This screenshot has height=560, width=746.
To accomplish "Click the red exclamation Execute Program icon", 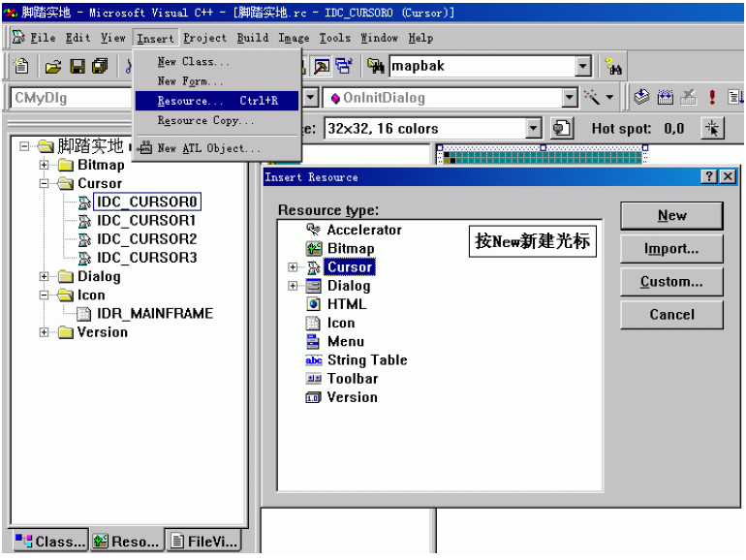I will [x=712, y=98].
